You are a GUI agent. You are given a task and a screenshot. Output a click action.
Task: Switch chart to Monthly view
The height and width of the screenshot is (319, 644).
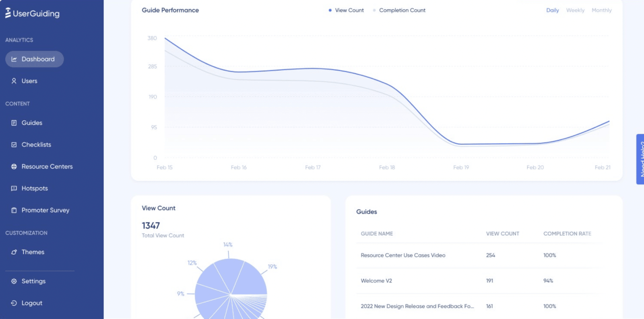tap(601, 10)
